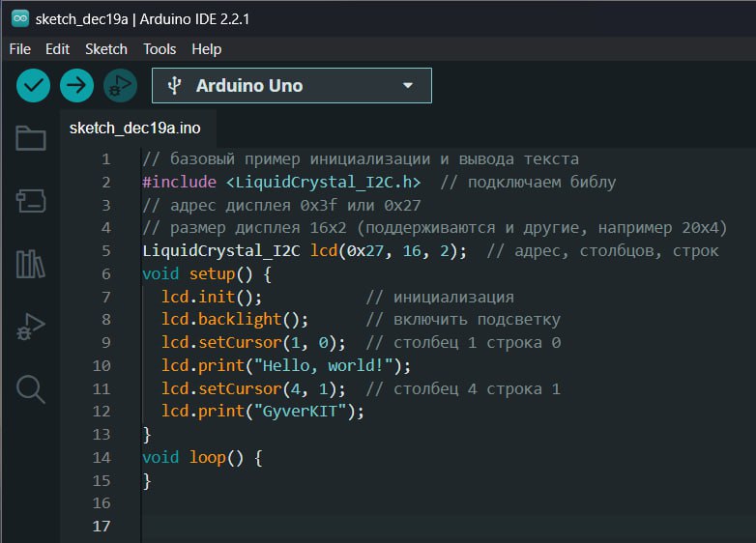756x543 pixels.
Task: Click the Upload arrow button
Action: pyautogui.click(x=76, y=86)
